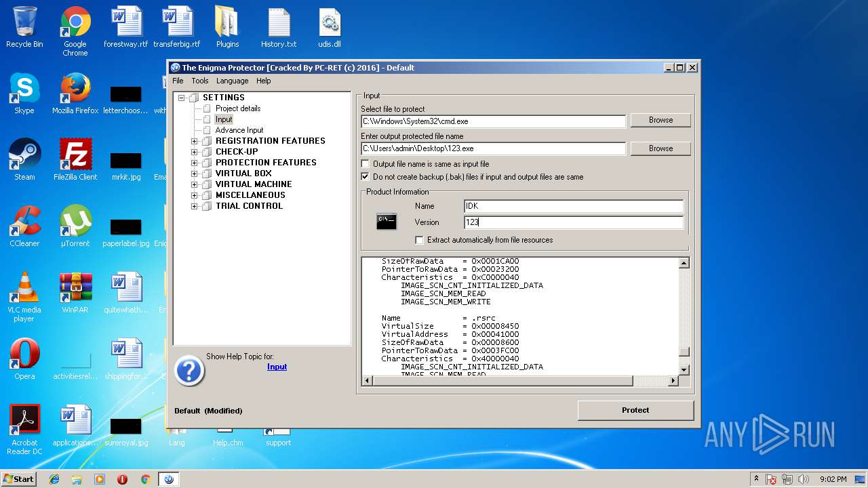Expand VIRTUAL BOX tree node
868x488 pixels.
click(195, 174)
